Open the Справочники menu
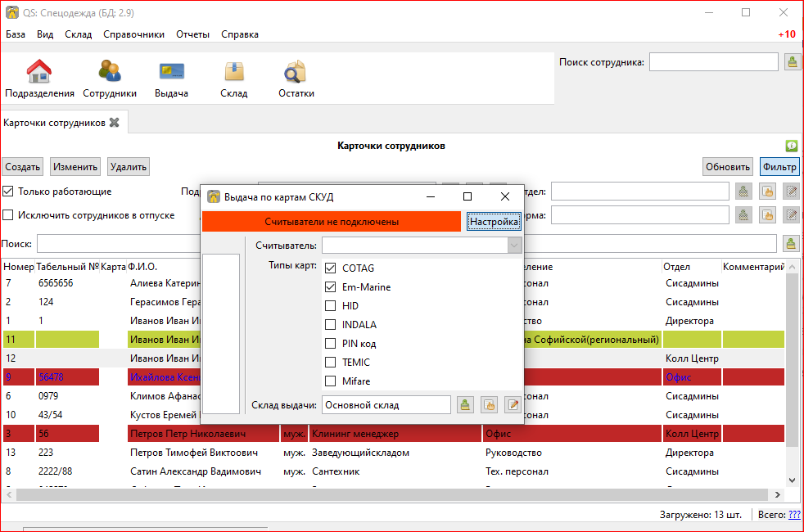 point(133,34)
